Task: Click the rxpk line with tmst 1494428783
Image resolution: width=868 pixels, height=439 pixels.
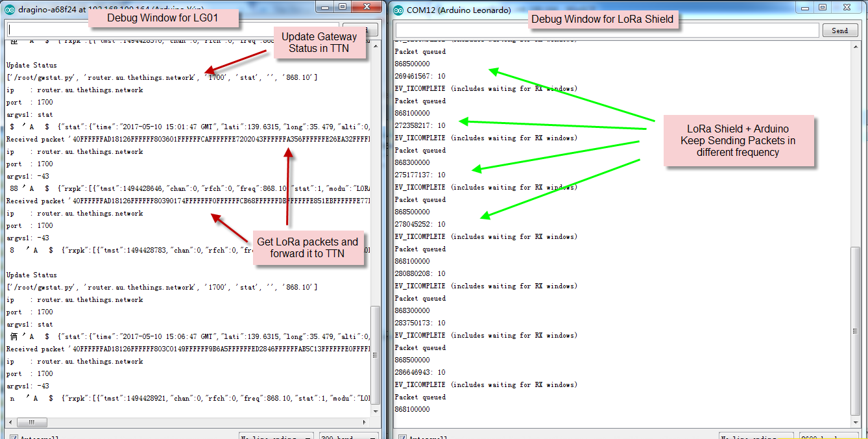Action: [188, 250]
